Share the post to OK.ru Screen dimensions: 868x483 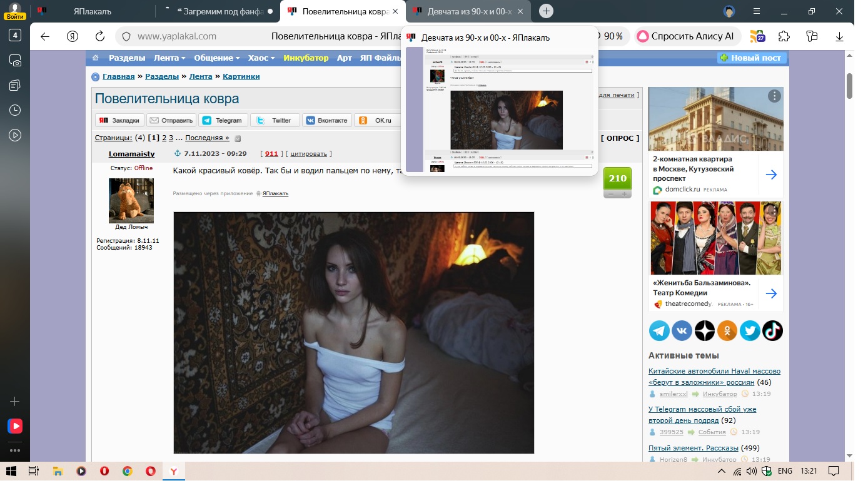(377, 120)
